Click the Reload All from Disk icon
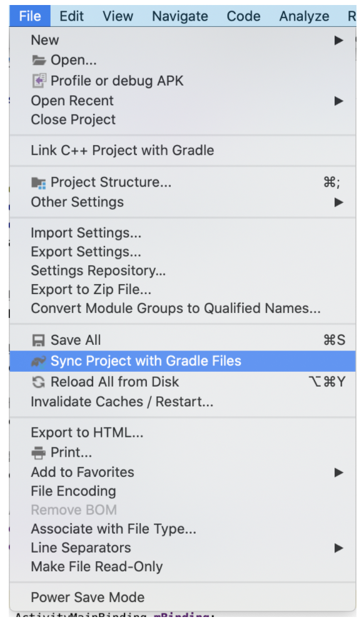The image size is (364, 622). tap(39, 382)
